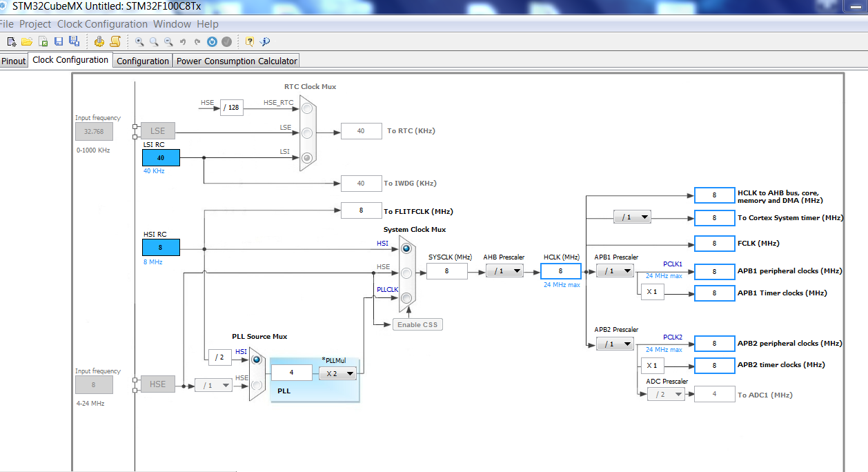Click the New Project toolbar icon

(12, 41)
